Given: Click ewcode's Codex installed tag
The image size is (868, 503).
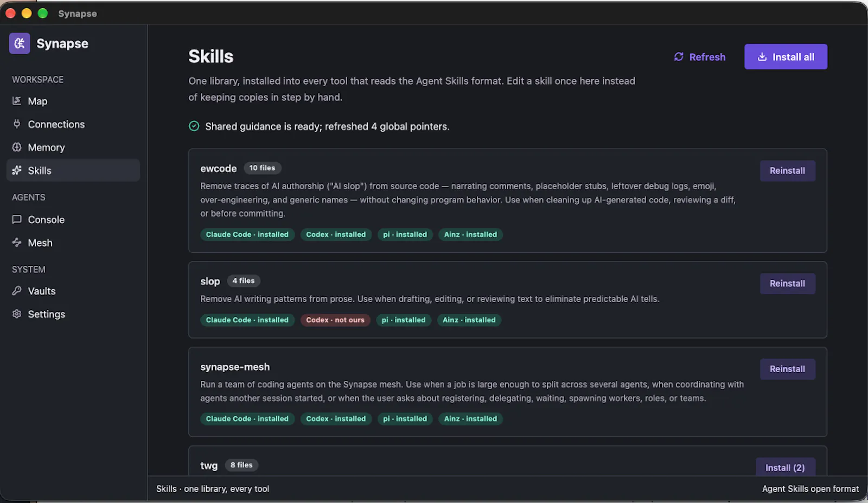Looking at the screenshot, I should 336,234.
